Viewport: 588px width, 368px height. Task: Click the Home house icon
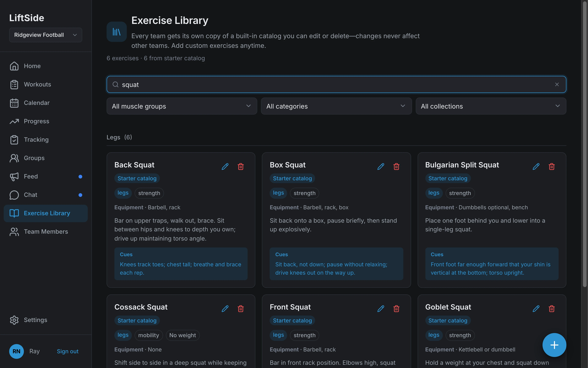[14, 66]
